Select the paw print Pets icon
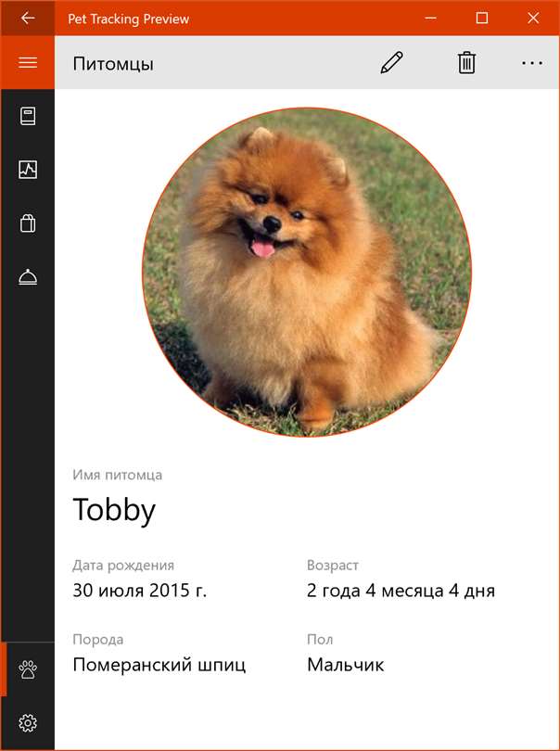 click(28, 669)
